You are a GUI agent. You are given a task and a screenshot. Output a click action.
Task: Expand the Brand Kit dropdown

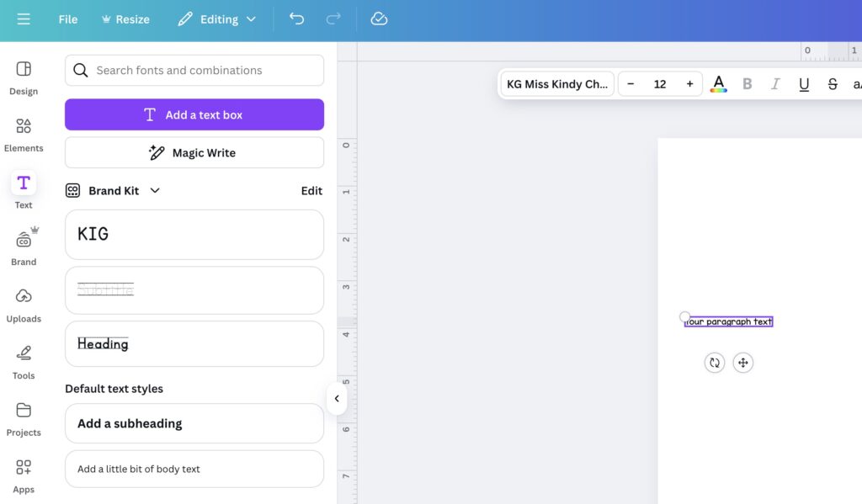[x=155, y=191]
